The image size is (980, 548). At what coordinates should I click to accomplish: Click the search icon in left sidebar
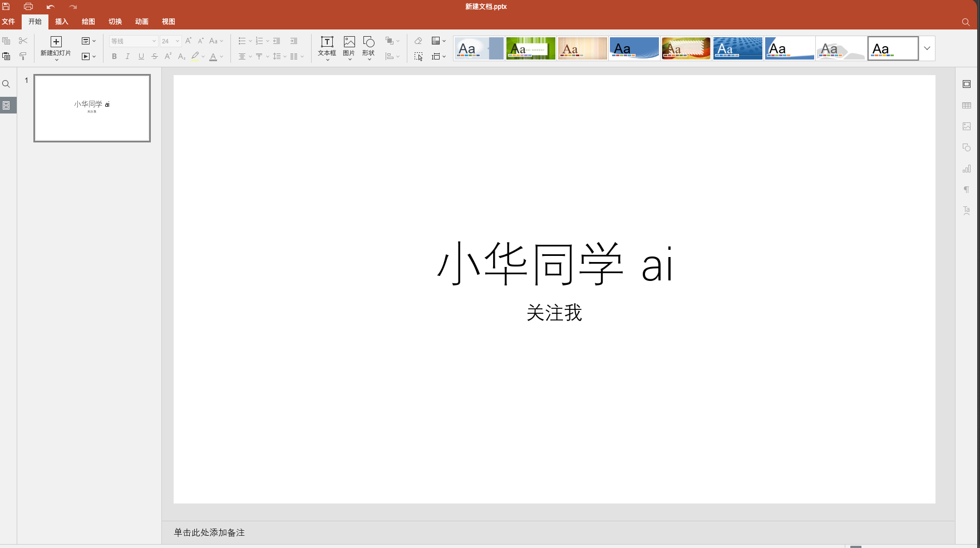click(x=6, y=84)
